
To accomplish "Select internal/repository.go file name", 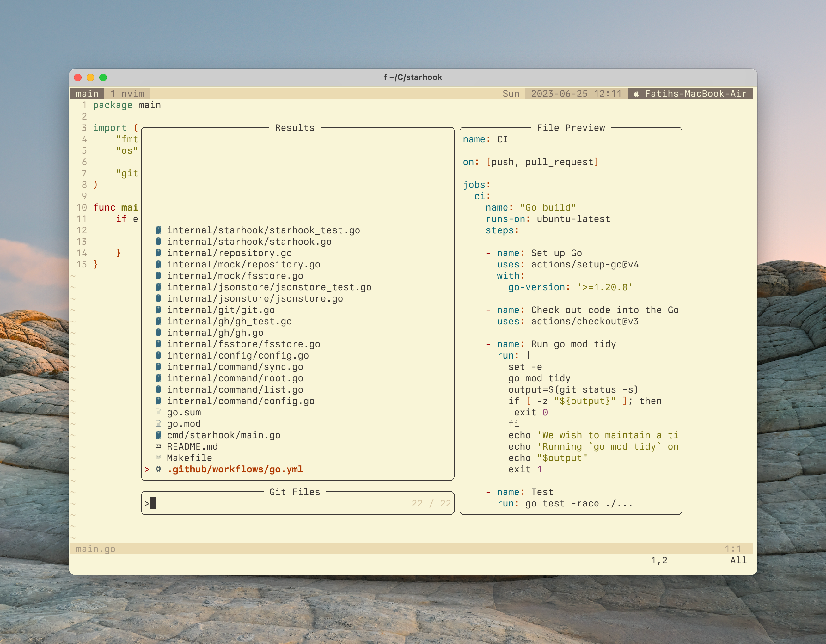I will point(229,253).
